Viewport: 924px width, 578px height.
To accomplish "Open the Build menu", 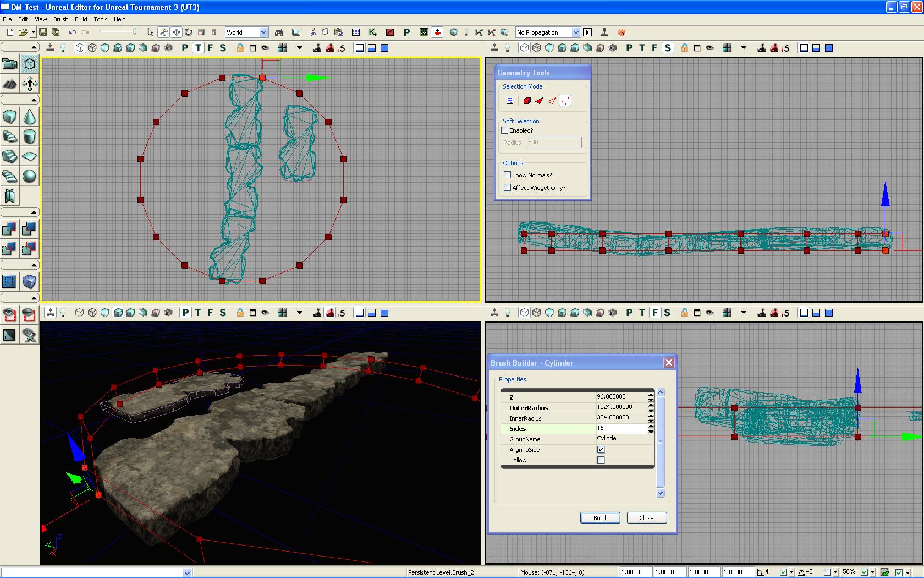I will click(81, 19).
